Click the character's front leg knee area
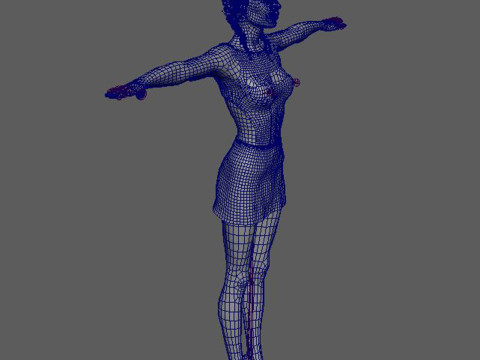 click(237, 278)
